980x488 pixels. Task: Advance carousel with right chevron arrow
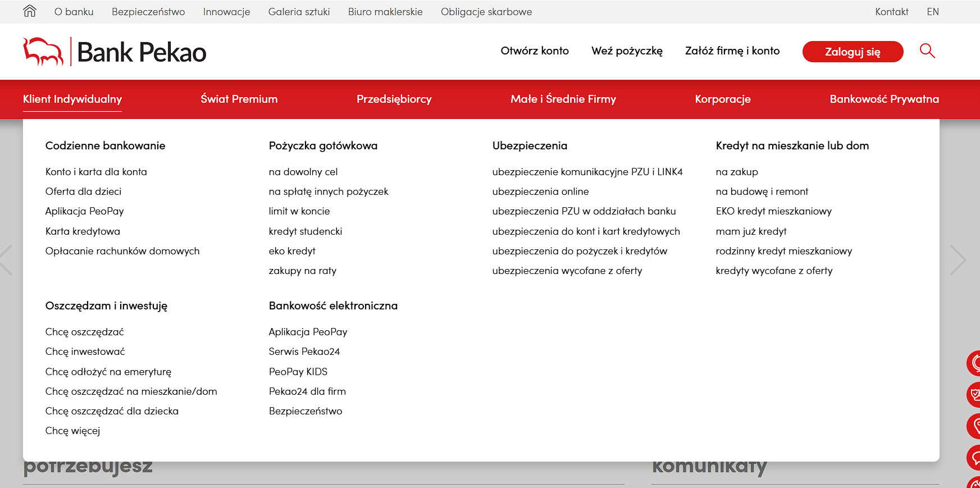pyautogui.click(x=958, y=259)
